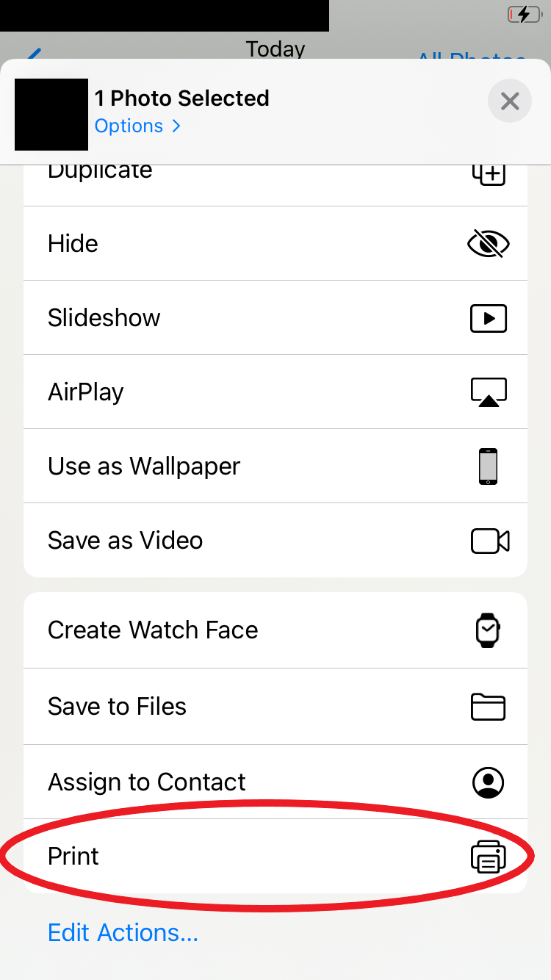Tap the printer icon
This screenshot has width=551, height=980.
point(489,857)
